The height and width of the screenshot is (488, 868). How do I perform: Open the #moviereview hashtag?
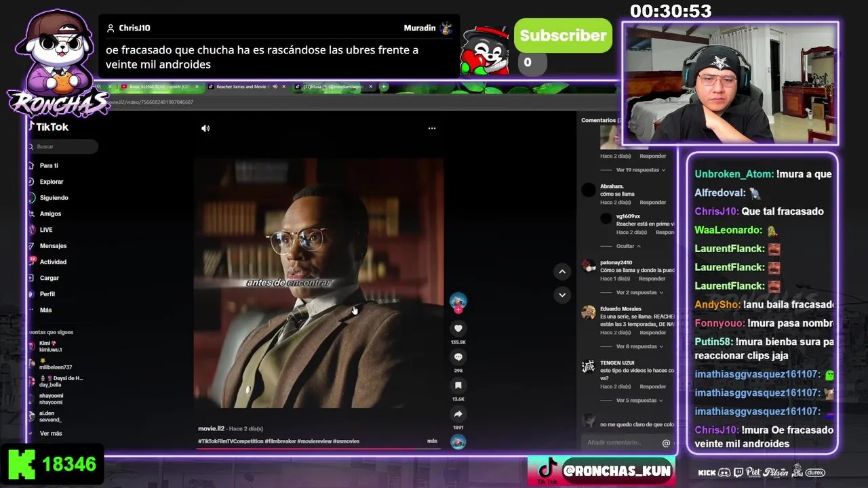(315, 441)
